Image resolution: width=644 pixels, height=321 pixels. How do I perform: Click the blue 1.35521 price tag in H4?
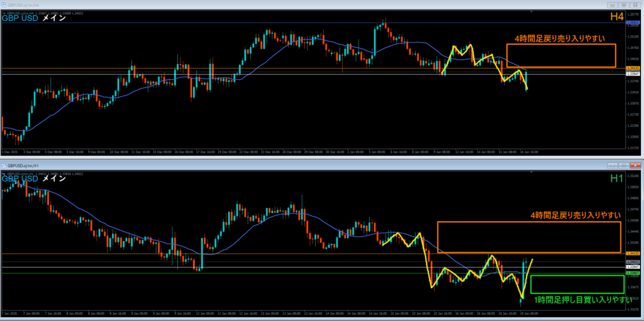click(x=633, y=23)
